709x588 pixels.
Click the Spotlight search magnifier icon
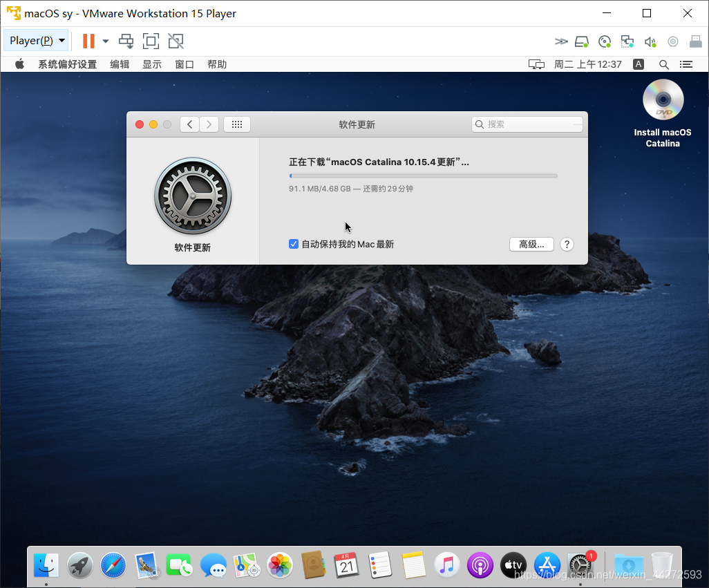click(x=663, y=64)
